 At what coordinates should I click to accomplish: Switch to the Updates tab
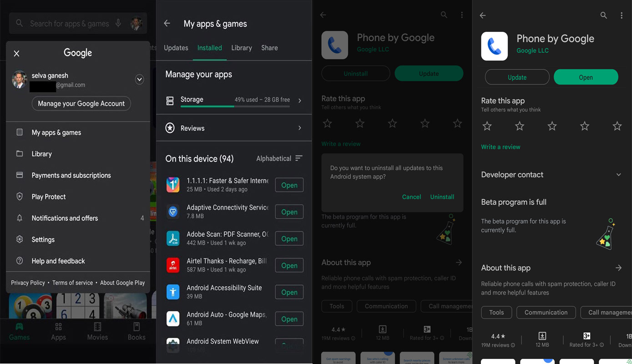(176, 48)
